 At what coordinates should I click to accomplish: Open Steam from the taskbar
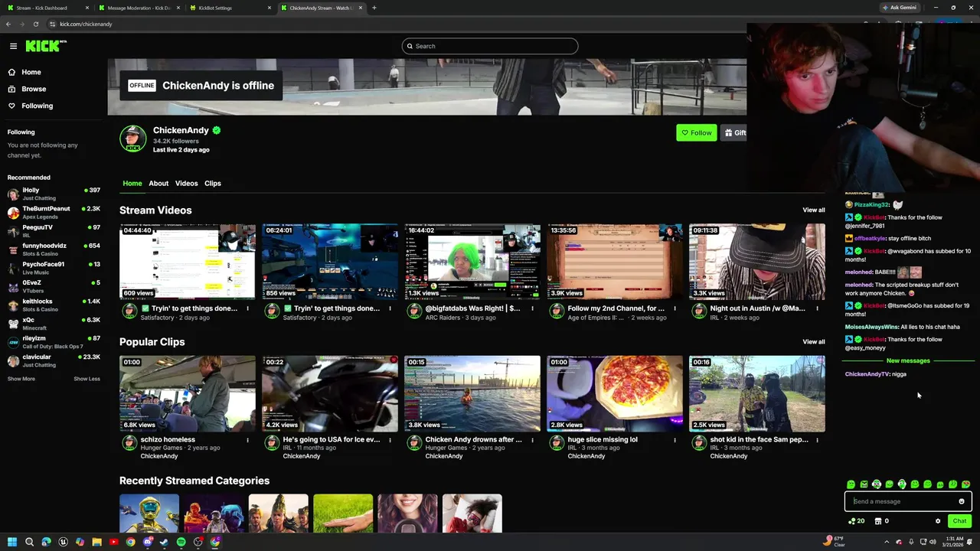click(164, 542)
